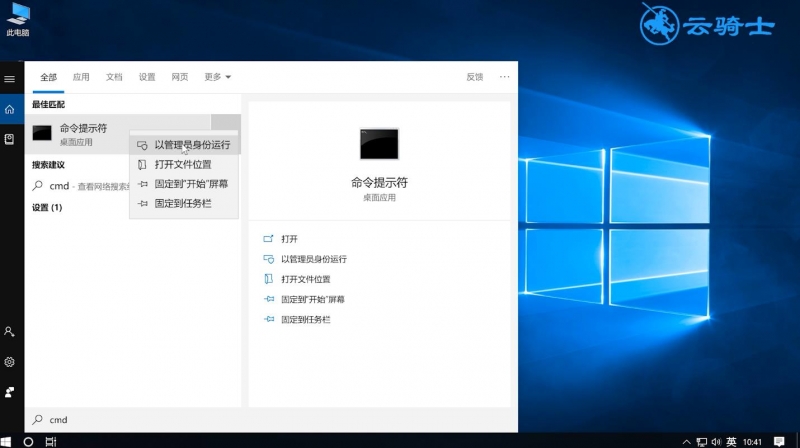Screen dimensions: 800x448
Task: Expand the 设置 (1) results group
Action: coord(47,207)
